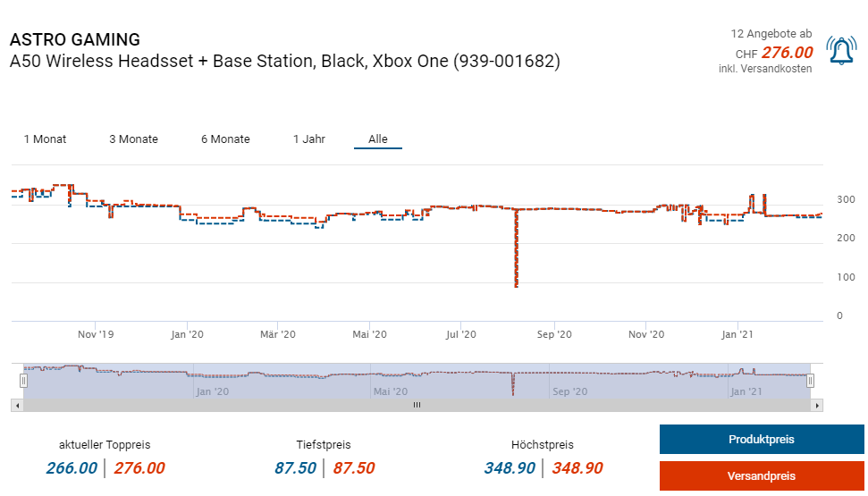Toggle the blue Produktpreis series button

pos(761,440)
